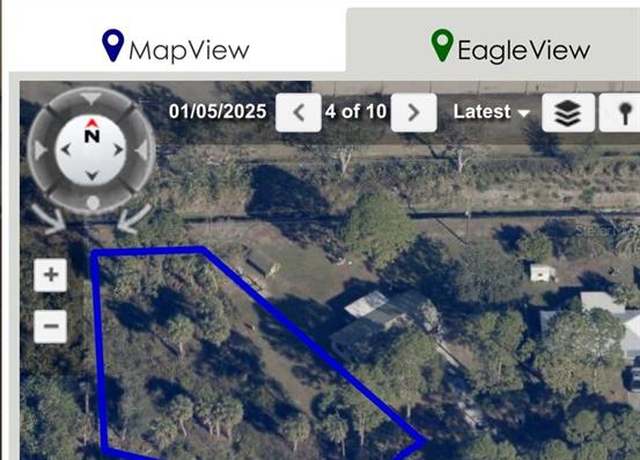Reset orientation via compass N marker

tap(92, 130)
